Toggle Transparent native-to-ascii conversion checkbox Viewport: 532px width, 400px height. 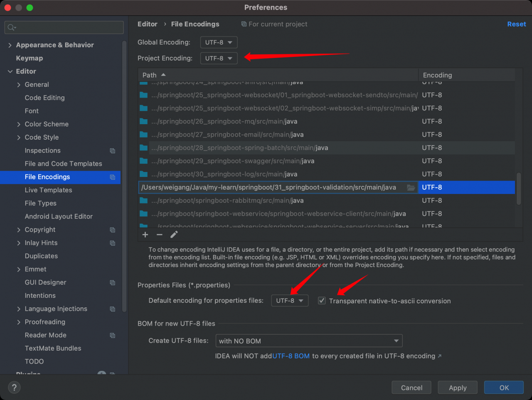click(x=322, y=301)
